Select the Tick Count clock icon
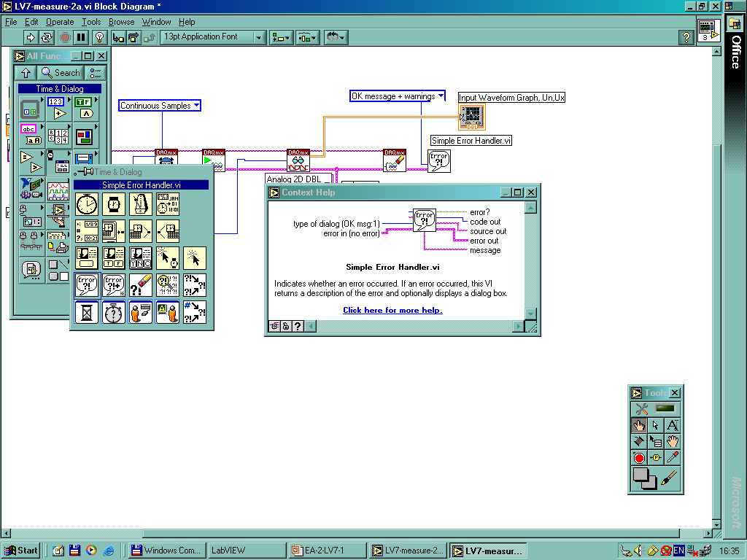 (x=87, y=204)
